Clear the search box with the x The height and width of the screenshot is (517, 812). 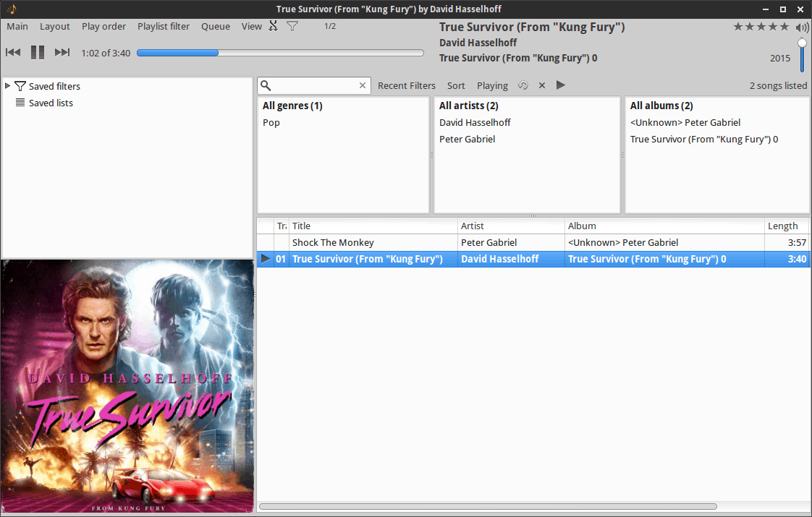pos(363,85)
